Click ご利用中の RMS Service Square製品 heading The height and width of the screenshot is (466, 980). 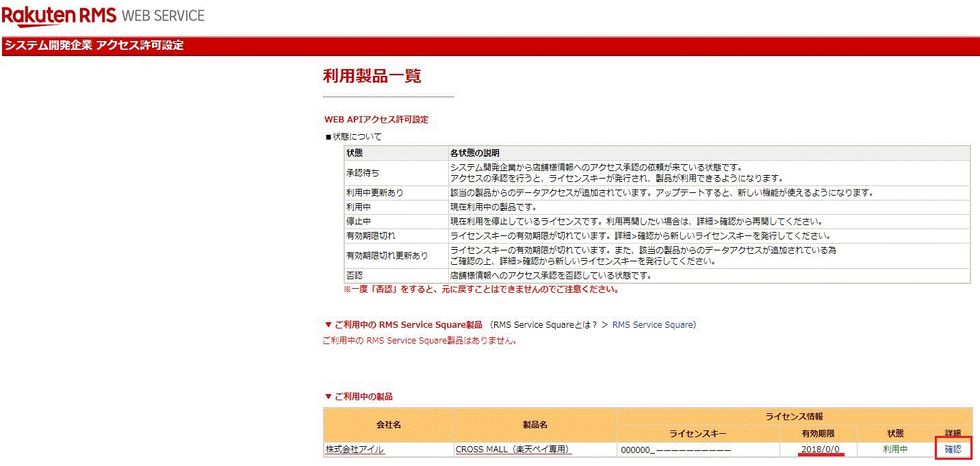[403, 324]
